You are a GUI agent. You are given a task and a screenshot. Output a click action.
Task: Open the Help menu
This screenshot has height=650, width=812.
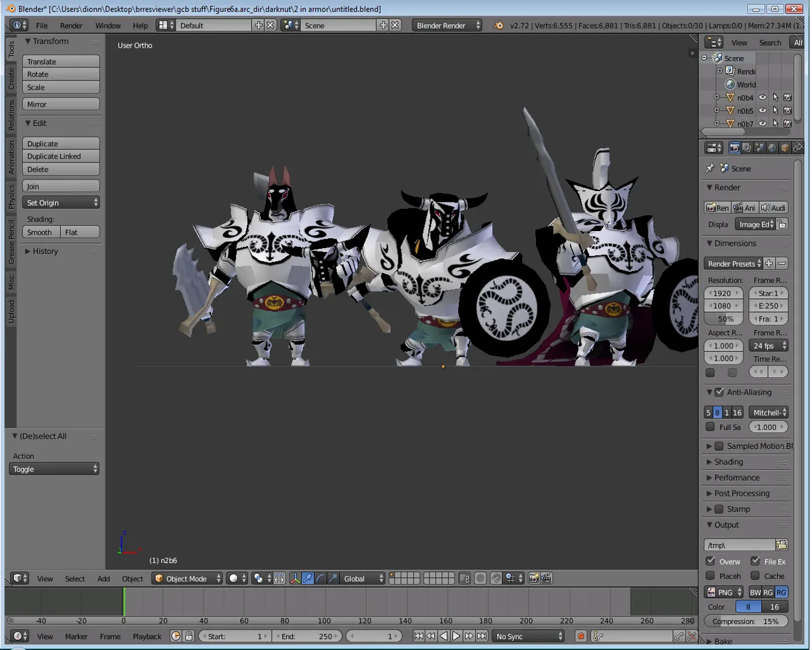pos(140,25)
